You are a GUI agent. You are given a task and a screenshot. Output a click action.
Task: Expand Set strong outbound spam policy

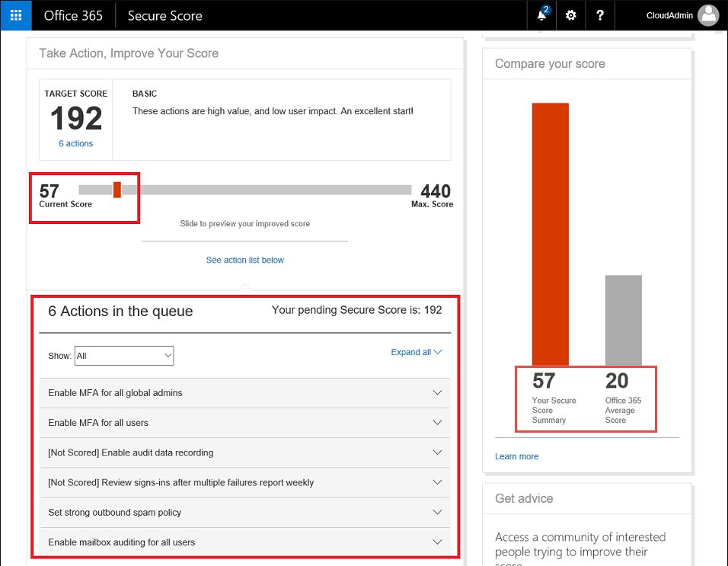245,512
